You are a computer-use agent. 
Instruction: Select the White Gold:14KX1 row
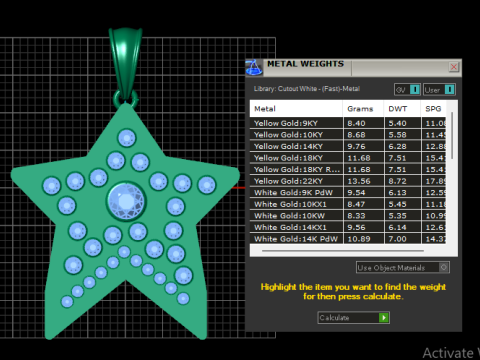(x=348, y=227)
